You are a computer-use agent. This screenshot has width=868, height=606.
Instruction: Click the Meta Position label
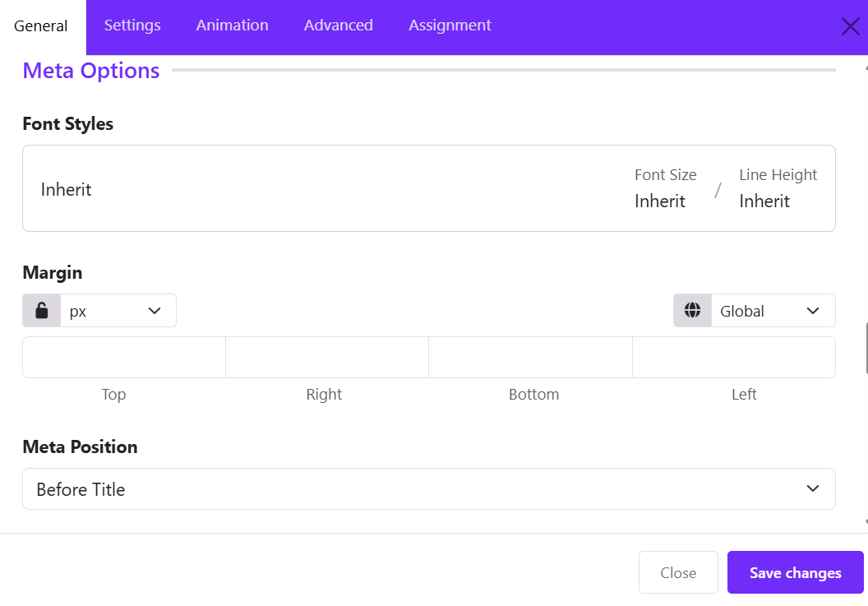[x=81, y=446]
